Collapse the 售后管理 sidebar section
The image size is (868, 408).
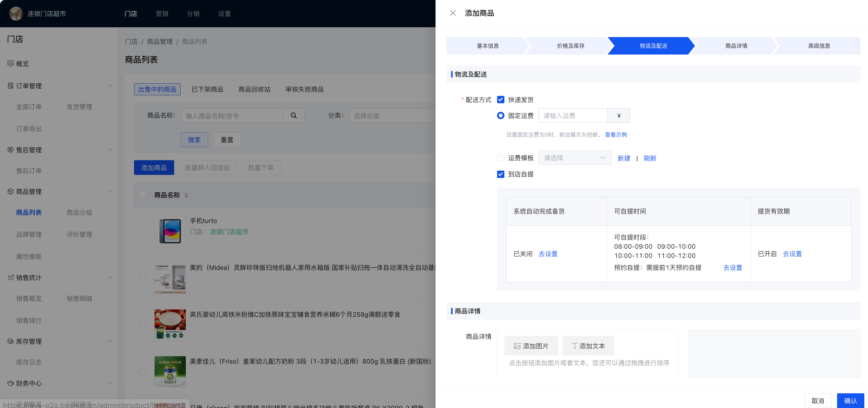[x=110, y=150]
